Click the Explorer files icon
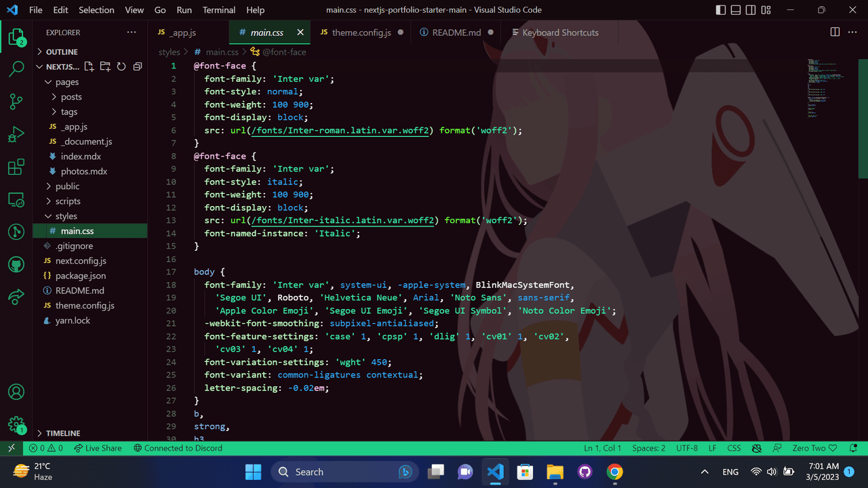The width and height of the screenshot is (868, 488). click(x=16, y=37)
